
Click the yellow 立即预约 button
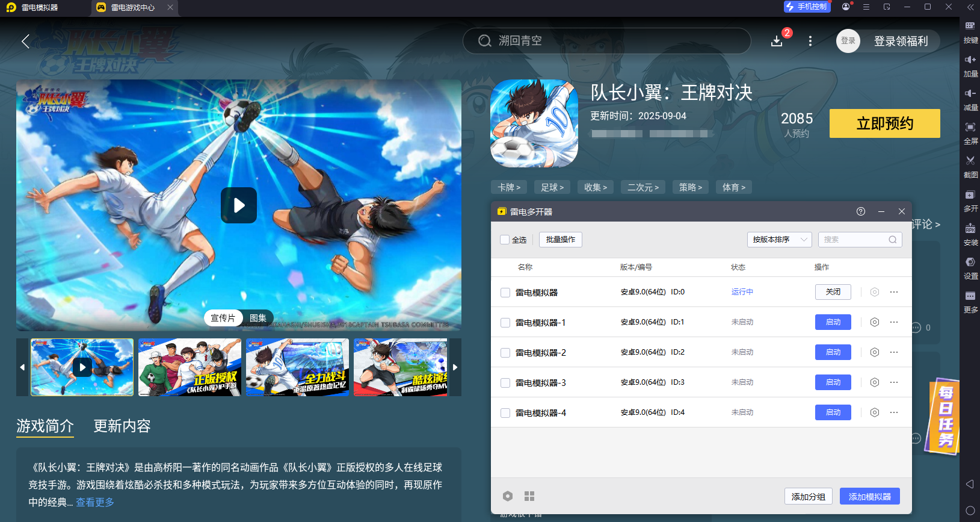point(885,123)
